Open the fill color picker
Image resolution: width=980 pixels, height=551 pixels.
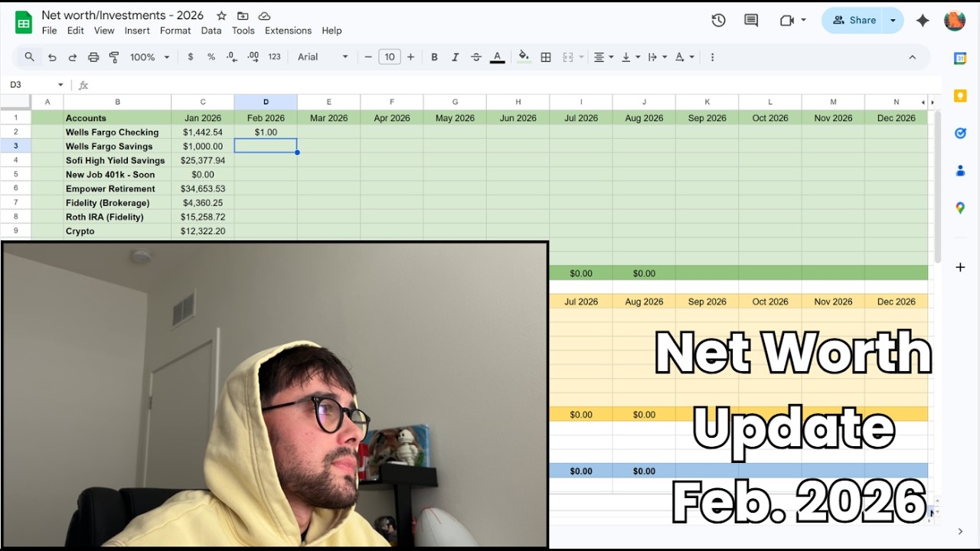point(524,57)
